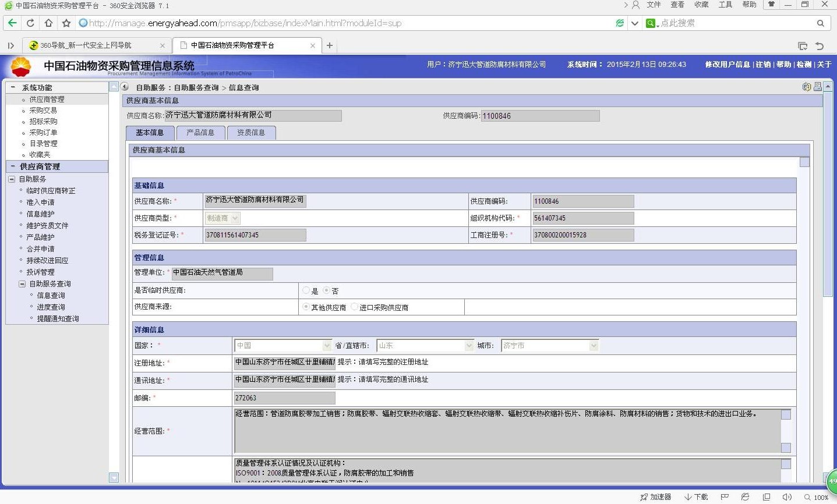Screen dimensions: 837x504
Task: Open the tab list icon
Action: click(803, 45)
